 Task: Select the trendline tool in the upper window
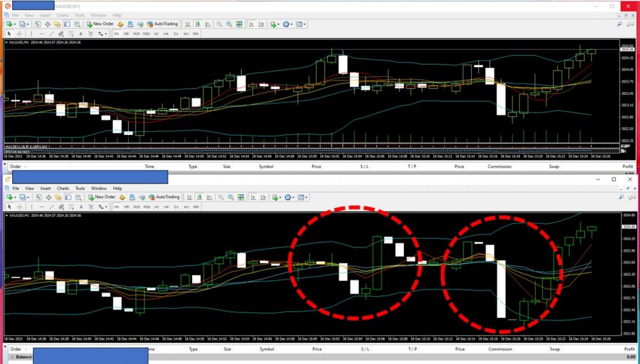[51, 33]
